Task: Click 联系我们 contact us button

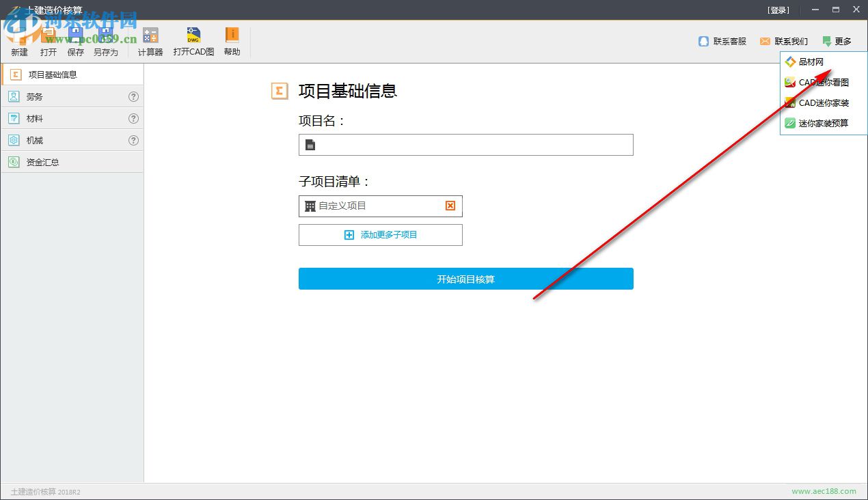Action: 783,42
